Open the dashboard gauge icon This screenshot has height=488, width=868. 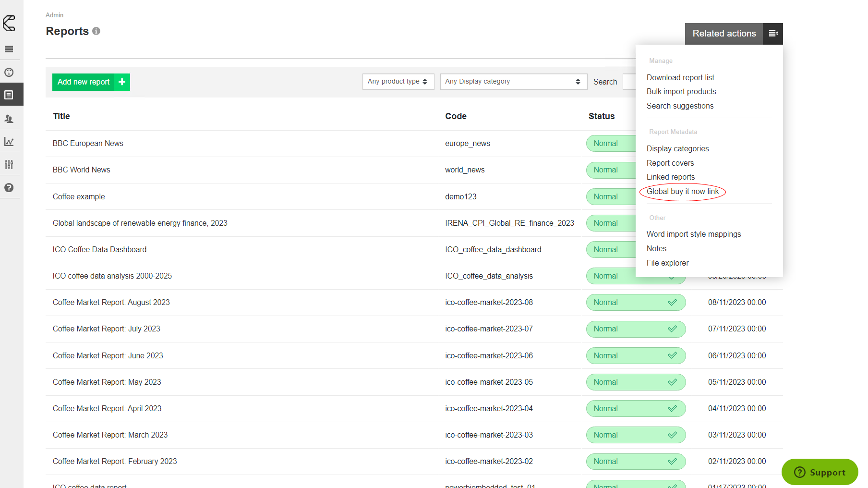(x=9, y=73)
